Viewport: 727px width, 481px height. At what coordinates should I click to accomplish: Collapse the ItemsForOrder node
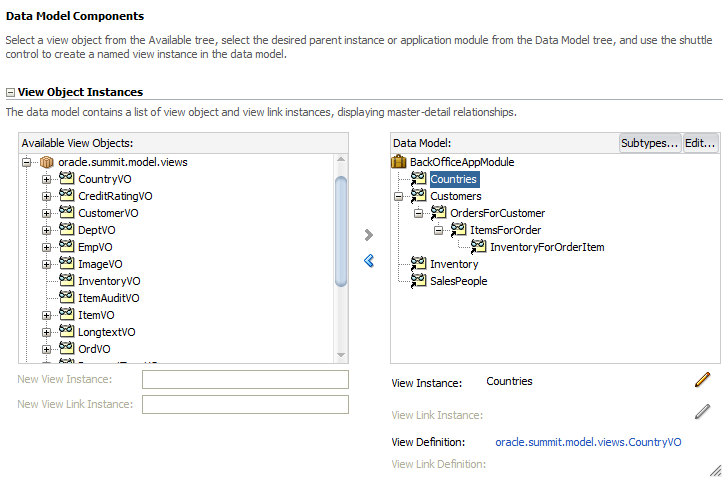pyautogui.click(x=438, y=231)
